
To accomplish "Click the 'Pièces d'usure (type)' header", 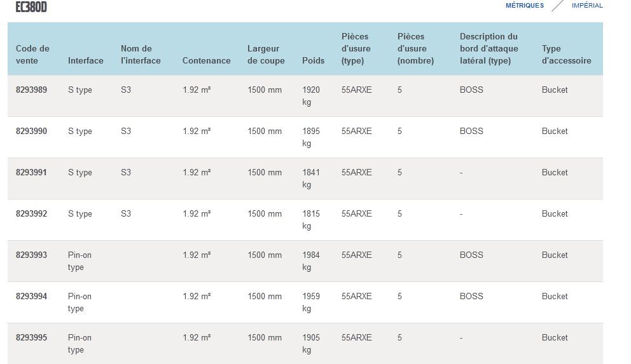I will [x=356, y=49].
